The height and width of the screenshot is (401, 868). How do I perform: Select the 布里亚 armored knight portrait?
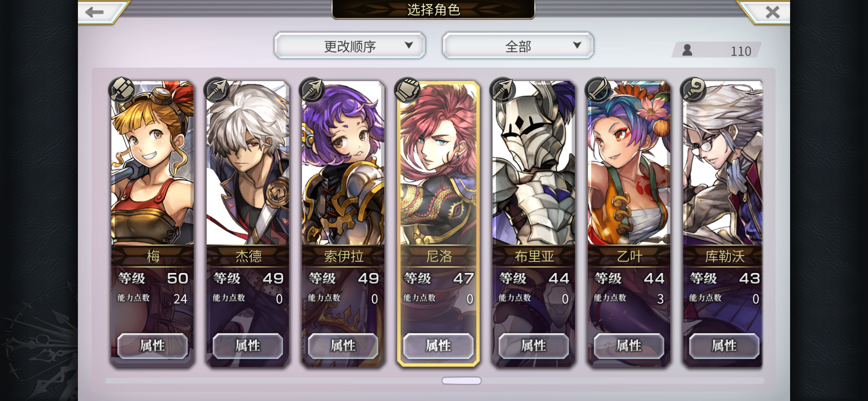point(534,163)
